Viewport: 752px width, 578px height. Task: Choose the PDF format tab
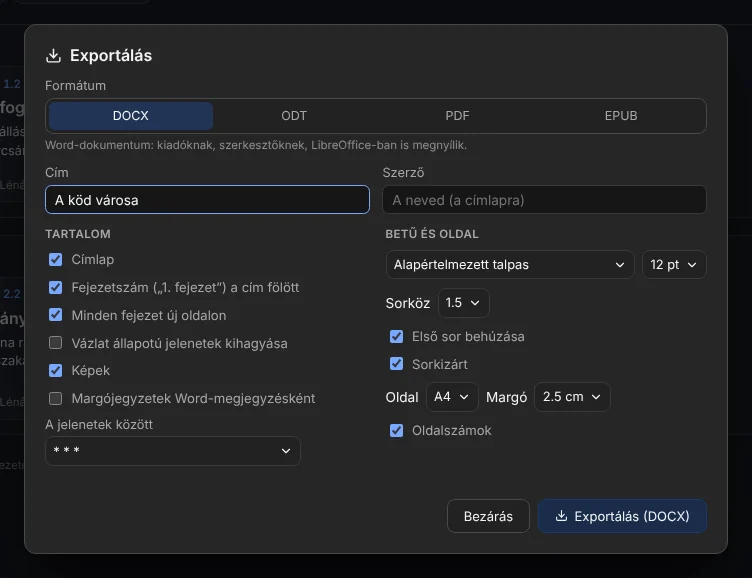click(x=457, y=116)
